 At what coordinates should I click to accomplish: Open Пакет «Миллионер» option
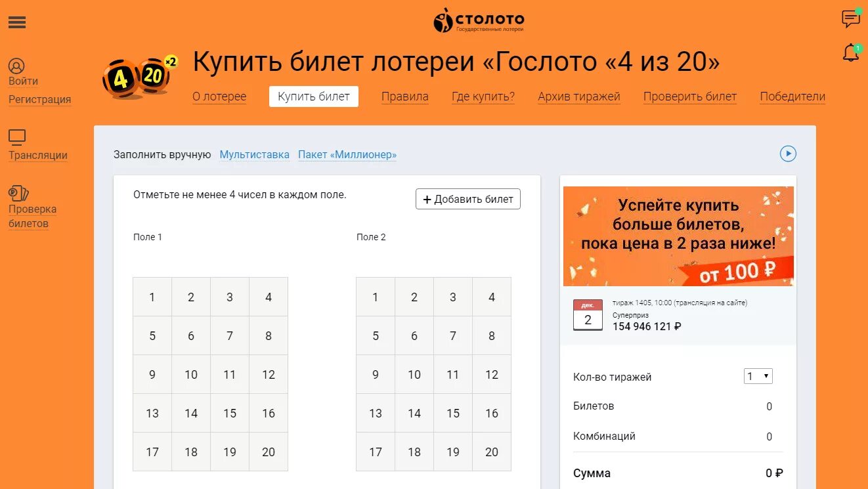click(347, 155)
